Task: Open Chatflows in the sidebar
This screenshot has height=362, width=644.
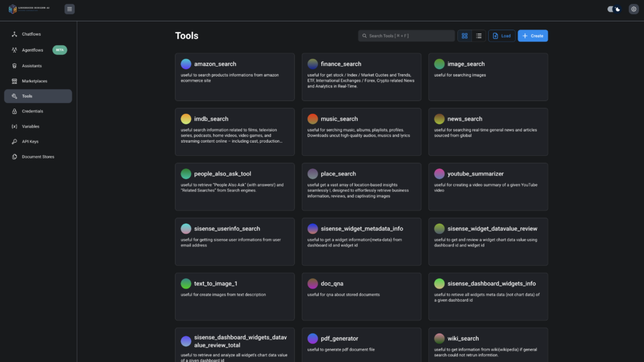Action: pyautogui.click(x=38, y=34)
